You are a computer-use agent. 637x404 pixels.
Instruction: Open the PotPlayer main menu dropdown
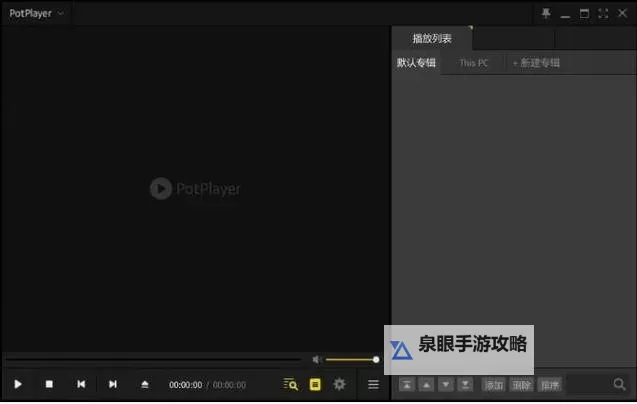click(37, 13)
